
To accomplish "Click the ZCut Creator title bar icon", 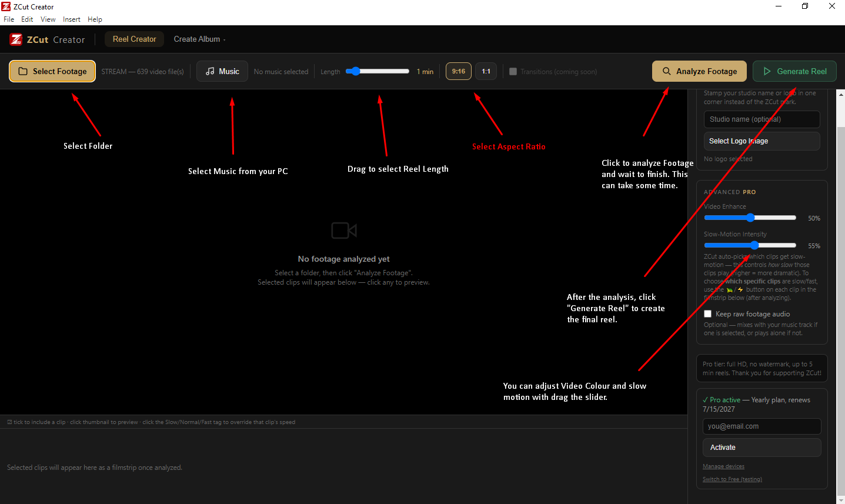I will (x=6, y=6).
